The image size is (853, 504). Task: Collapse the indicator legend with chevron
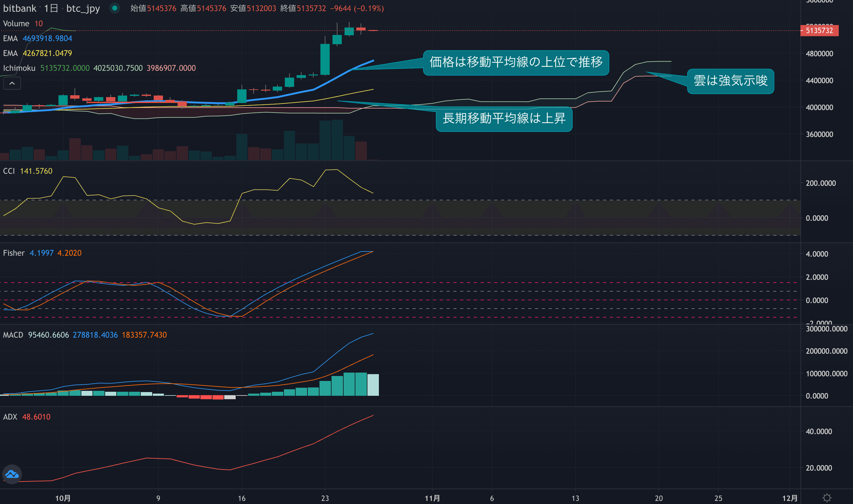pos(12,83)
